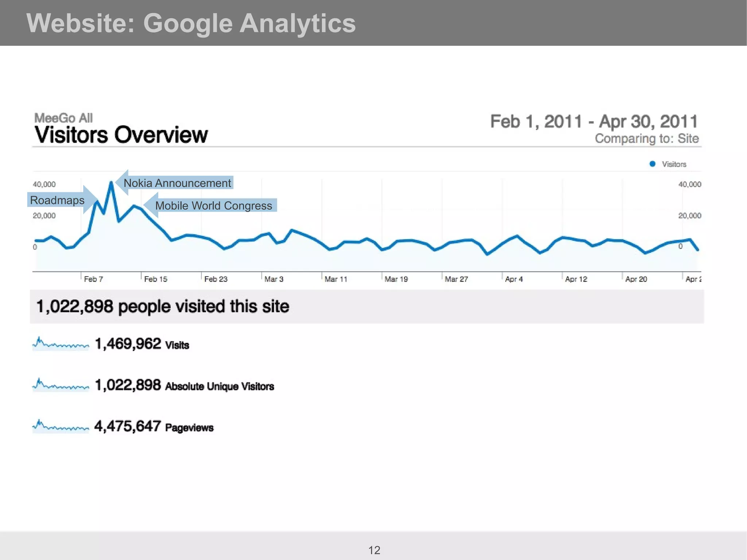Click the right '20,000' y-axis value
This screenshot has width=747, height=560.
[x=689, y=216]
